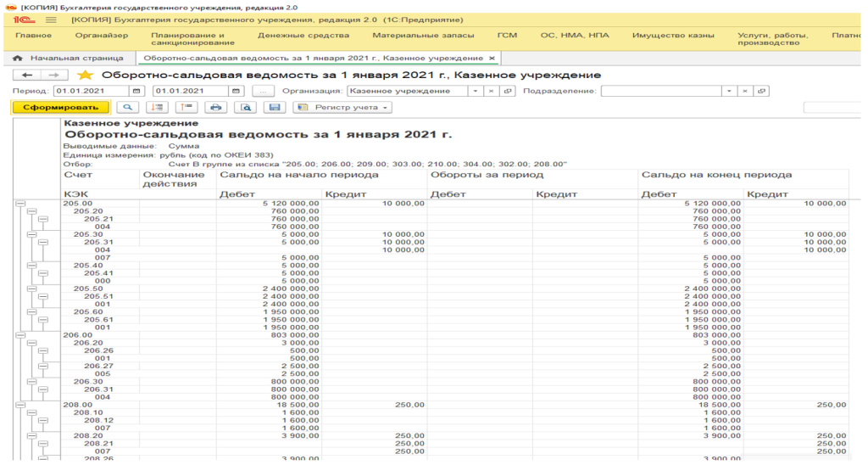The height and width of the screenshot is (465, 868).
Task: Collapse the 205.00 account group
Action: 20,204
